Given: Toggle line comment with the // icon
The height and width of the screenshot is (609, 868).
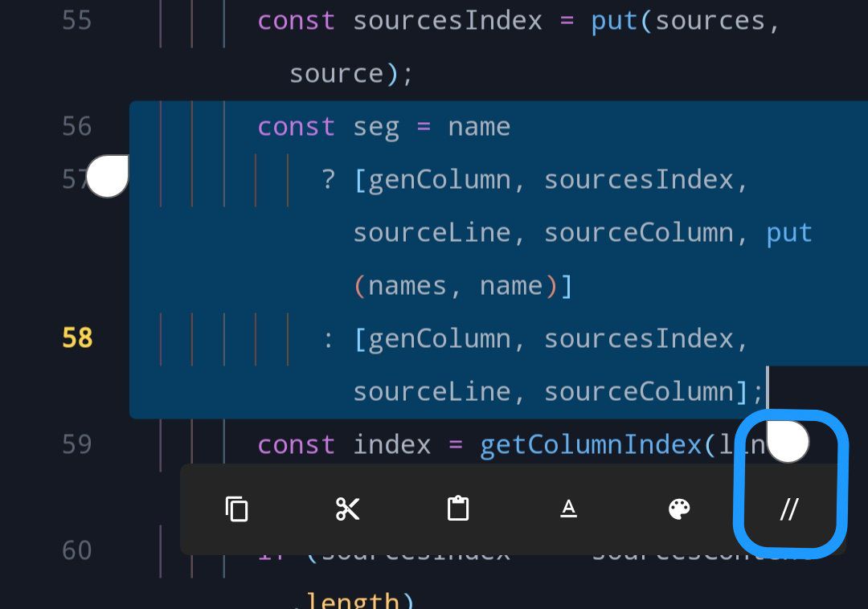Looking at the screenshot, I should pos(788,509).
